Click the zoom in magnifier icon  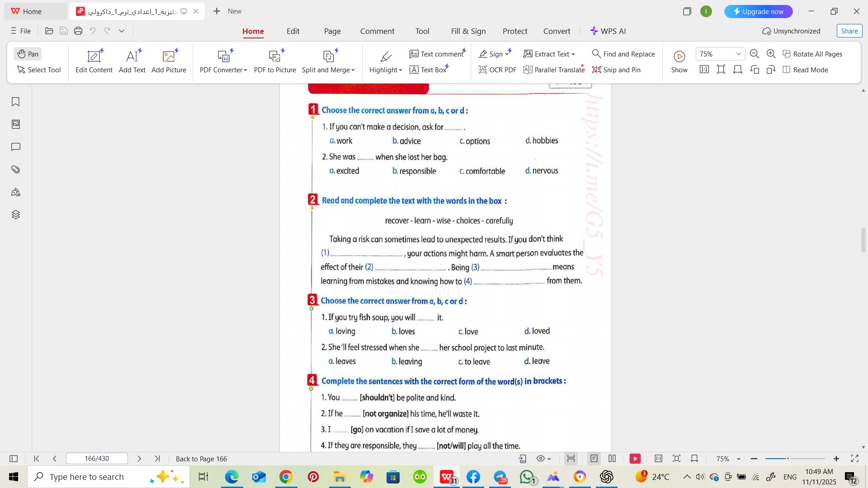pyautogui.click(x=771, y=54)
